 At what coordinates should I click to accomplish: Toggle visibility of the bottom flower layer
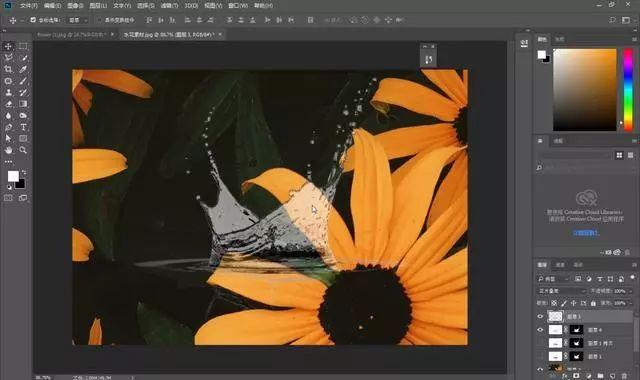(540, 369)
